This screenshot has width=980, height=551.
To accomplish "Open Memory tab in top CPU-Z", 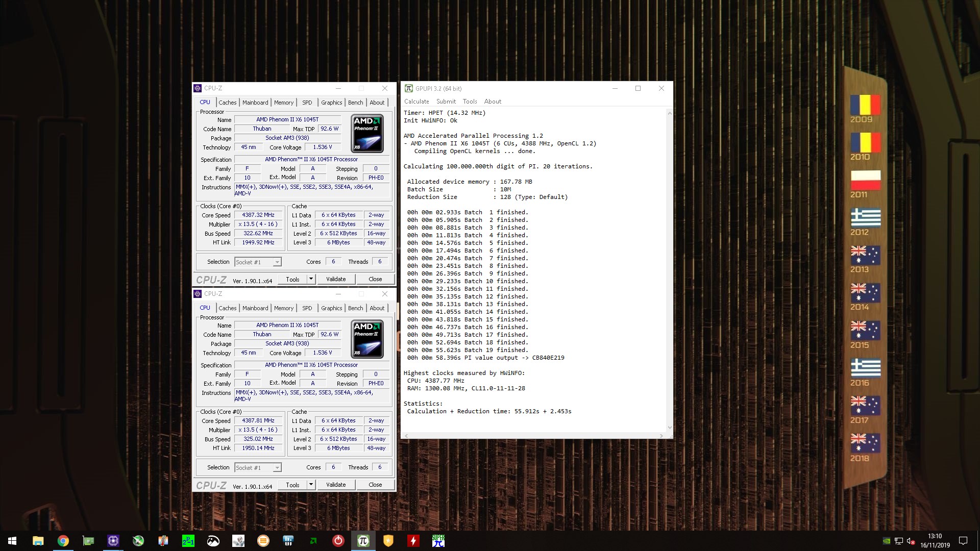I will [284, 103].
